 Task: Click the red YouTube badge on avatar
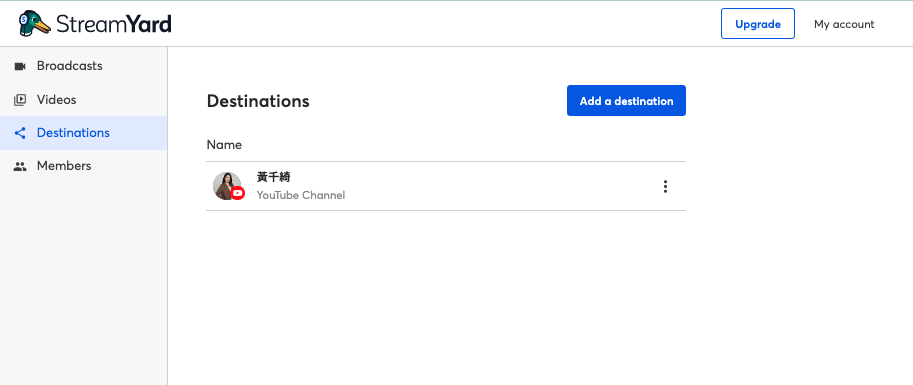(x=238, y=193)
